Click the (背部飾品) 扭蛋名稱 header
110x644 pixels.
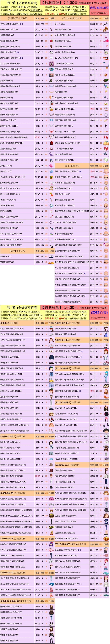coord(17,19)
